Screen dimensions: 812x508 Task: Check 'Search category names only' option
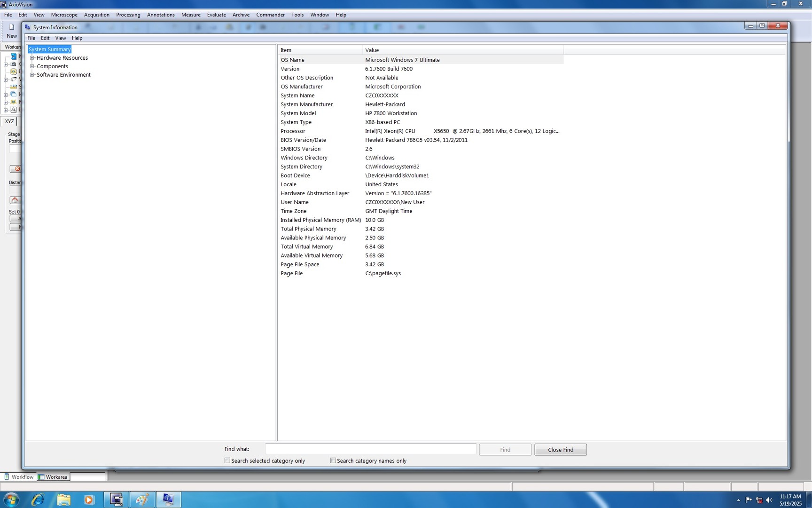(x=333, y=461)
